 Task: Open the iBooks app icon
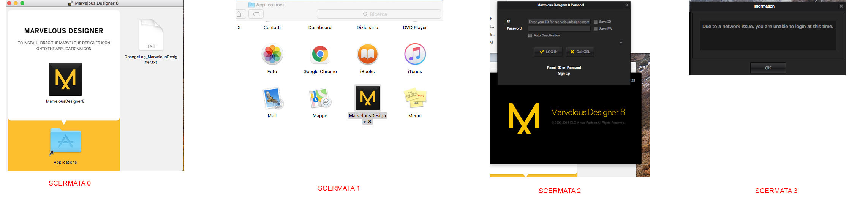(367, 54)
